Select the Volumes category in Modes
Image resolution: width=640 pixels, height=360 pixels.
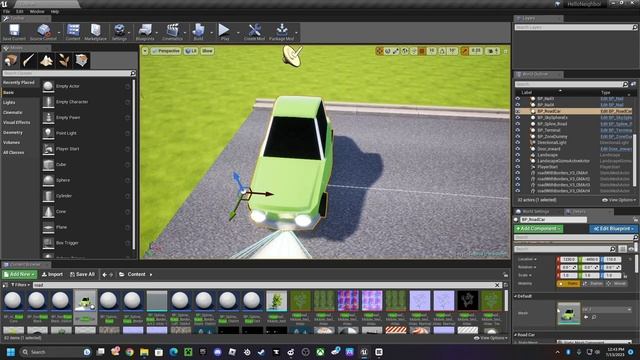11,142
